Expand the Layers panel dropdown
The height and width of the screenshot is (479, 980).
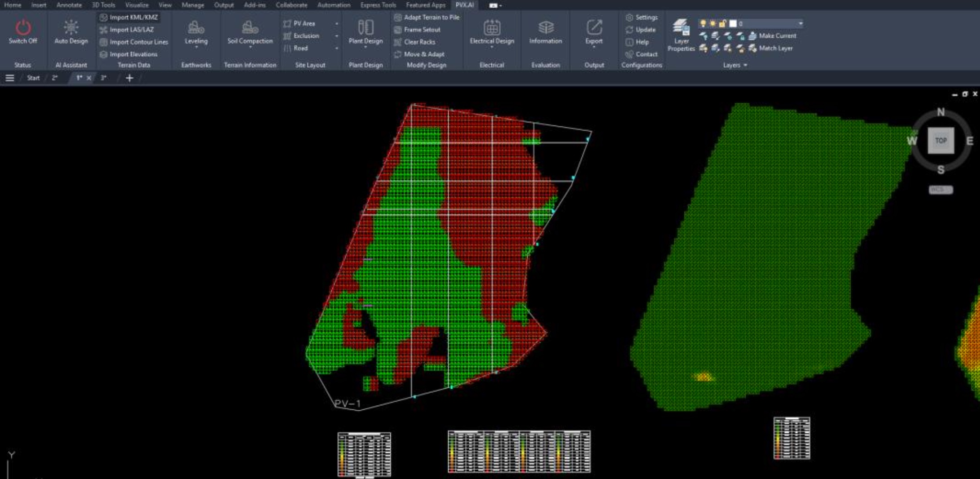[x=745, y=65]
